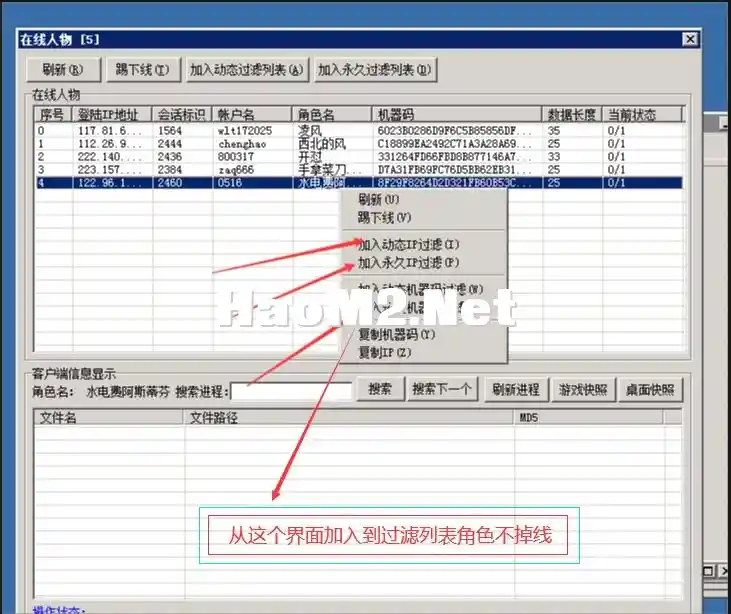Click the 桌面快照 button
The height and width of the screenshot is (614, 731).
pos(650,389)
